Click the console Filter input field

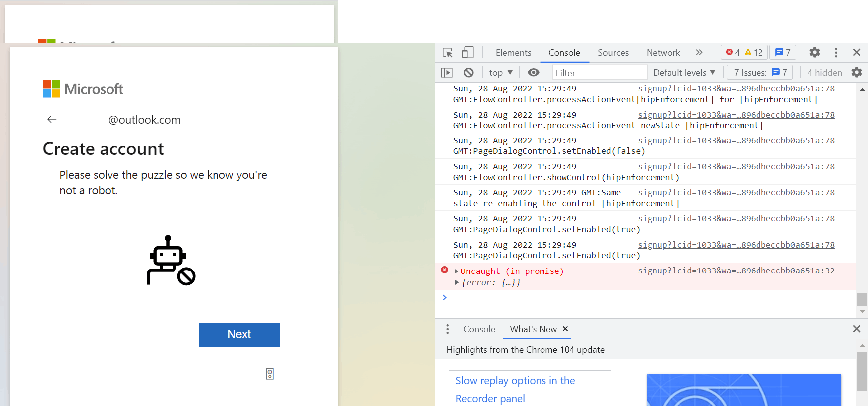click(x=600, y=73)
